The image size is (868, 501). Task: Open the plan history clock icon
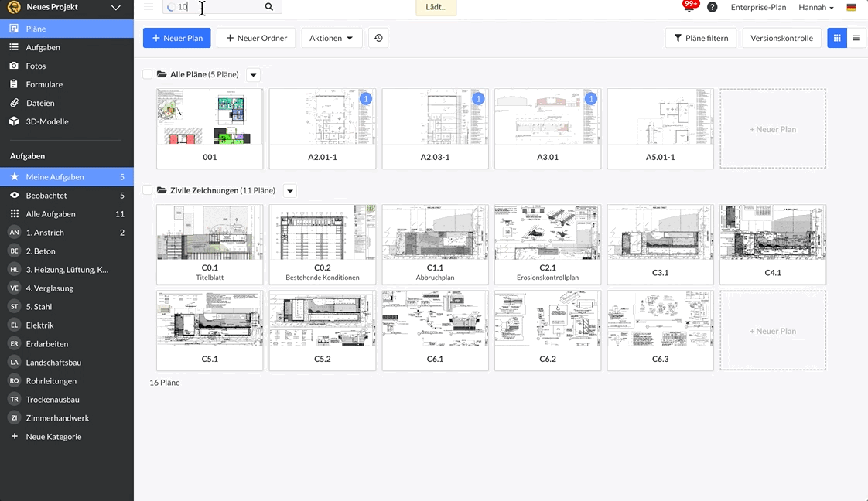(378, 38)
